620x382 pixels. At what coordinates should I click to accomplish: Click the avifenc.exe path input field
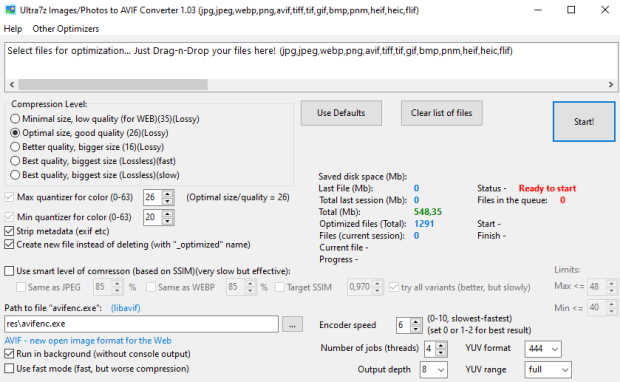[142, 324]
